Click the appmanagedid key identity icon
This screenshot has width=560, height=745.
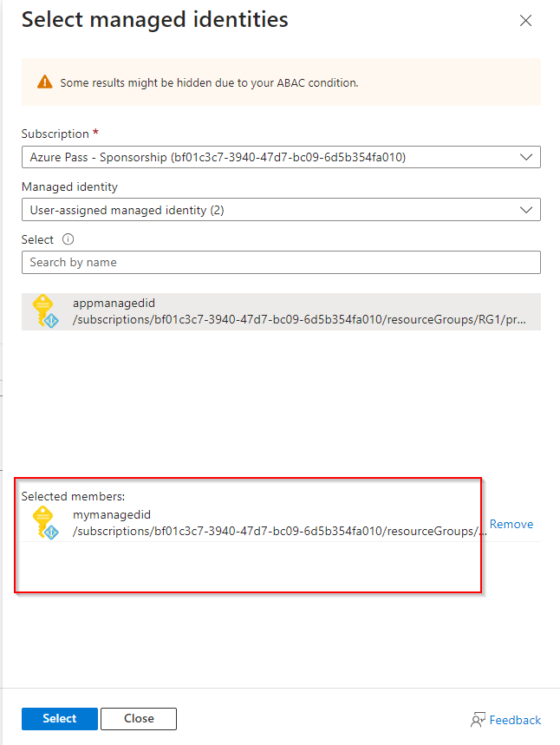pos(44,312)
